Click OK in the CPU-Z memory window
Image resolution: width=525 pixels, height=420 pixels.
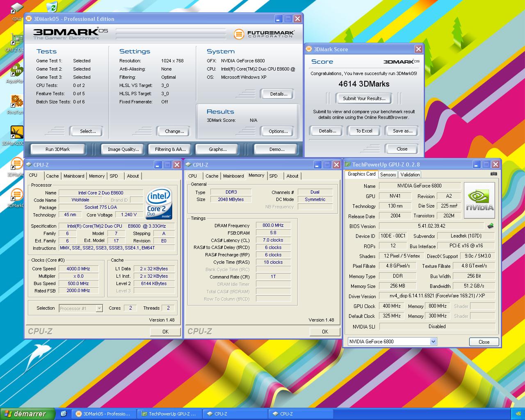[325, 331]
